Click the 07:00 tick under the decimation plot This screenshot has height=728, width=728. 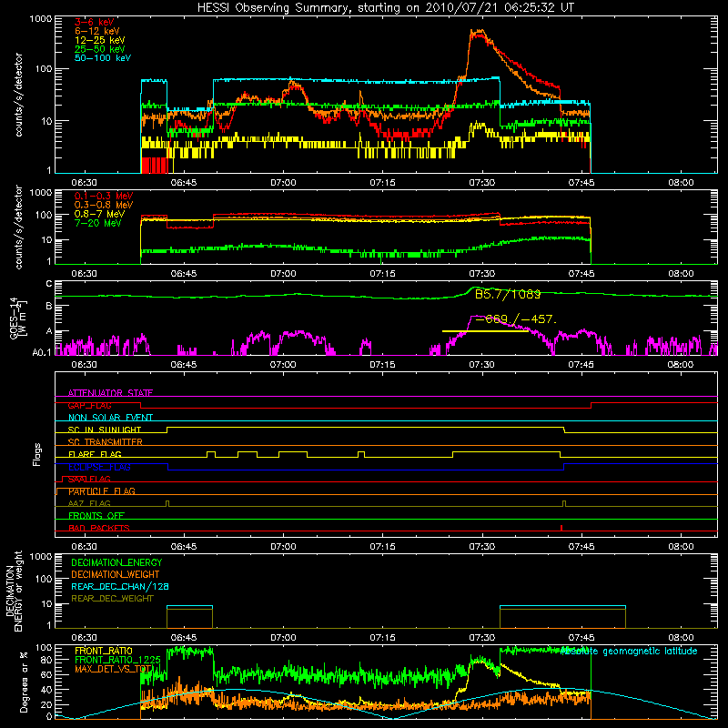283,638
